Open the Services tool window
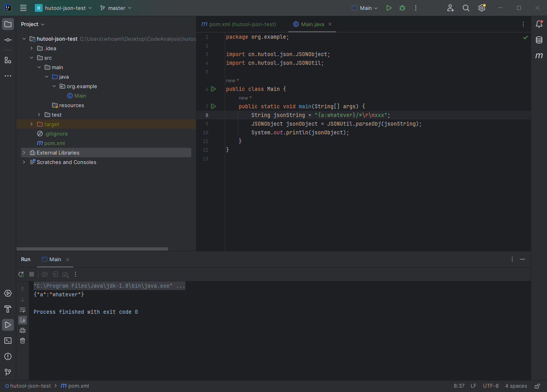 (8, 293)
